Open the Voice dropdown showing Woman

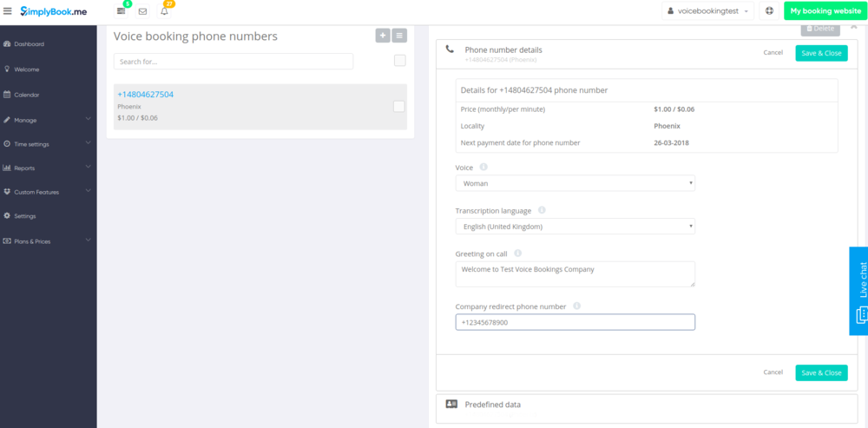tap(575, 183)
